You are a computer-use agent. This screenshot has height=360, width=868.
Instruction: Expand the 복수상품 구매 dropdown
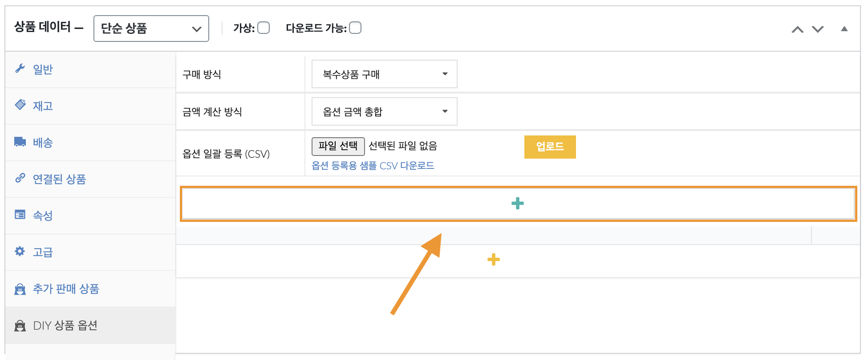pyautogui.click(x=384, y=74)
